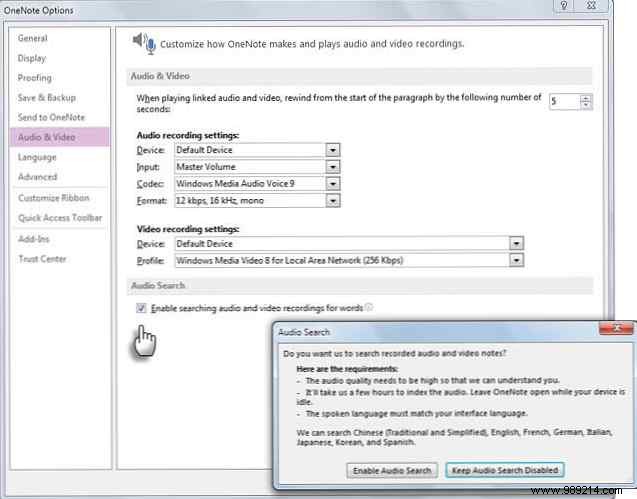Click the 'Video recording settings:' heading
This screenshot has height=499, width=637.
point(188,229)
